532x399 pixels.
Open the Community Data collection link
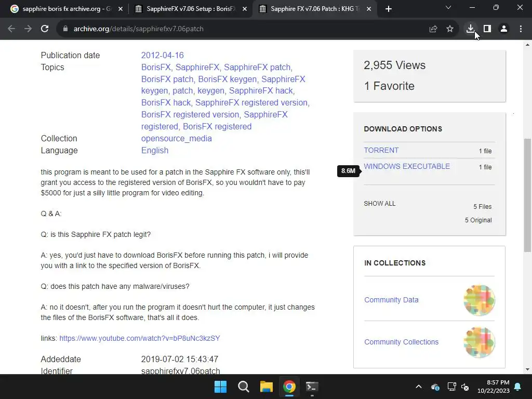pos(391,300)
